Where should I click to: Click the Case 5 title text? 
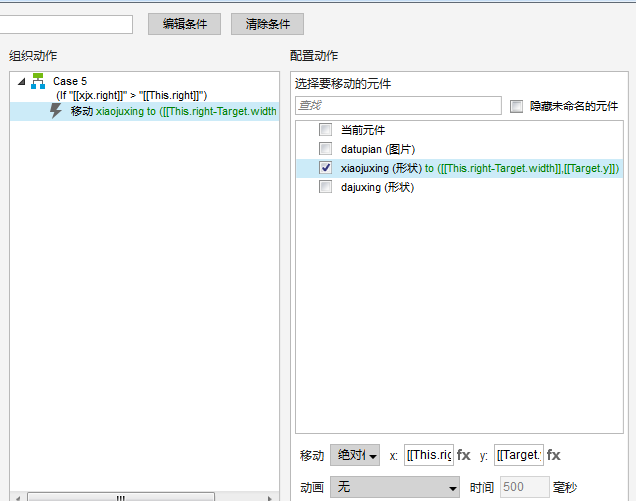coord(70,81)
